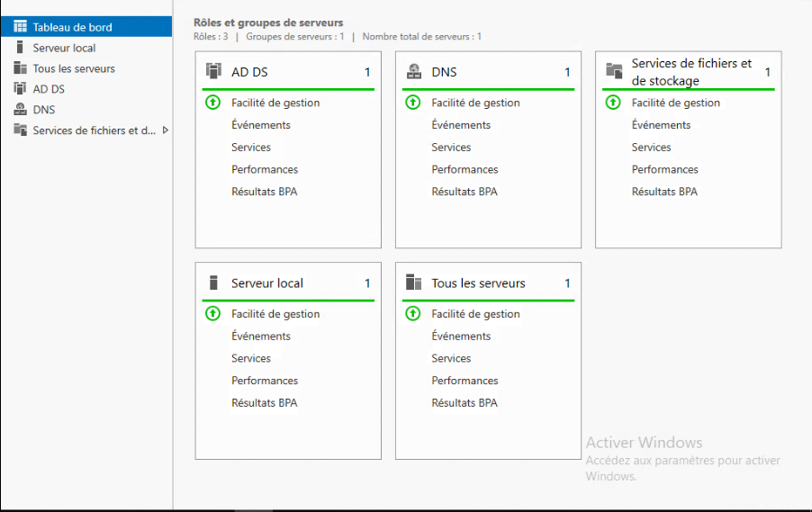Click the Tous les serveurs tile icon
This screenshot has height=512, width=812.
click(x=413, y=283)
